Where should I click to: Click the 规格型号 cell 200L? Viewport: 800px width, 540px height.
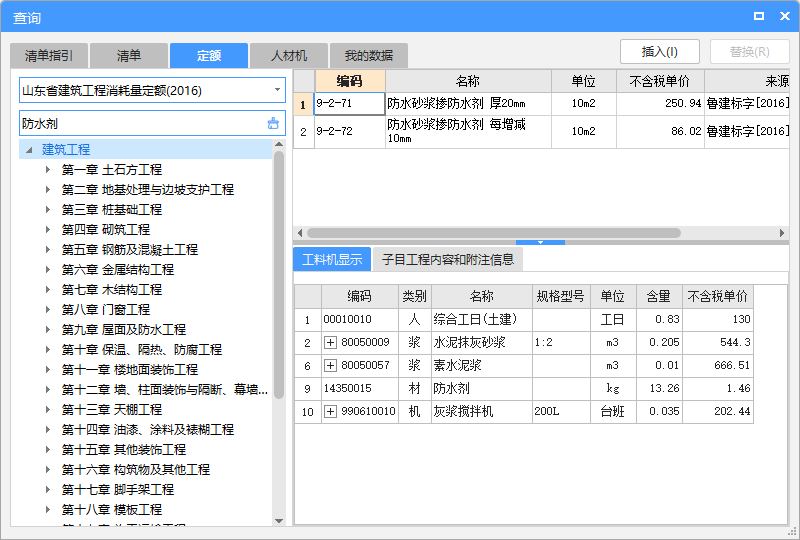(x=561, y=411)
